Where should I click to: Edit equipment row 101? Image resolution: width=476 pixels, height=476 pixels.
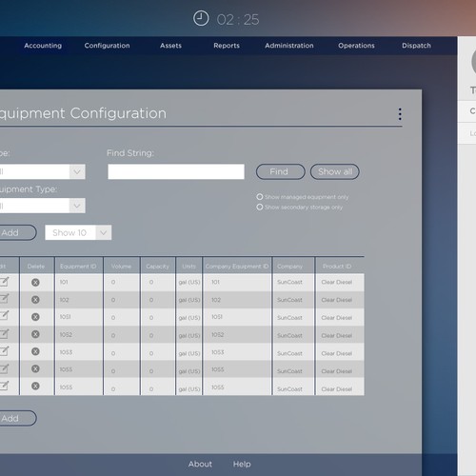pyautogui.click(x=5, y=282)
